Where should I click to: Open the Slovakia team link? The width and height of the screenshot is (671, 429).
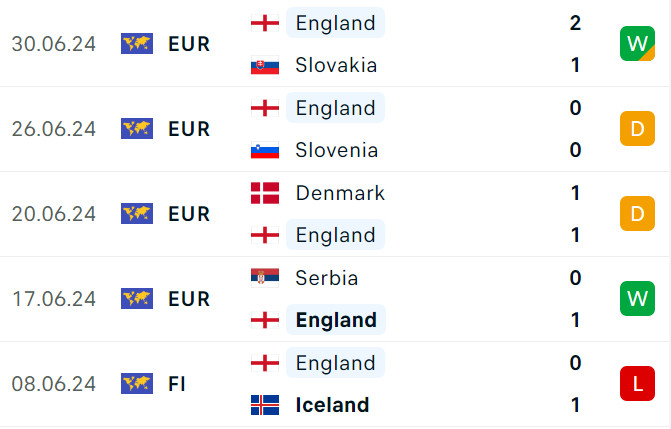[336, 66]
